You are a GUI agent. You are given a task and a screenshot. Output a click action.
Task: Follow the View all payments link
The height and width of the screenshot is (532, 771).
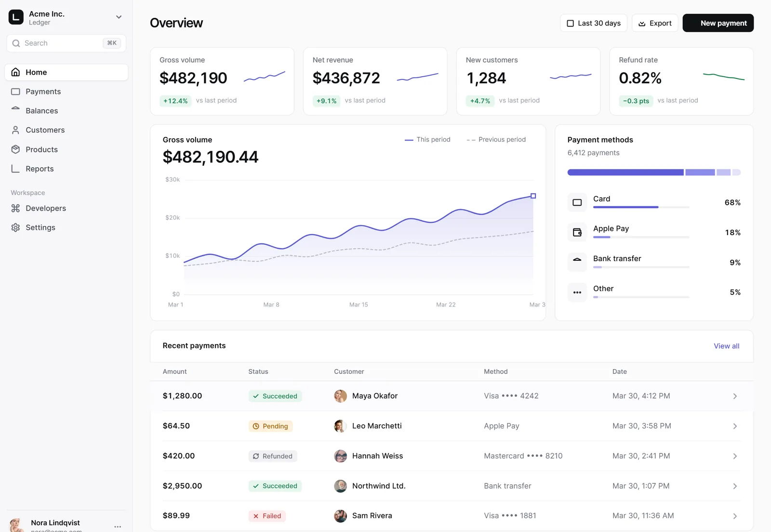coord(726,346)
